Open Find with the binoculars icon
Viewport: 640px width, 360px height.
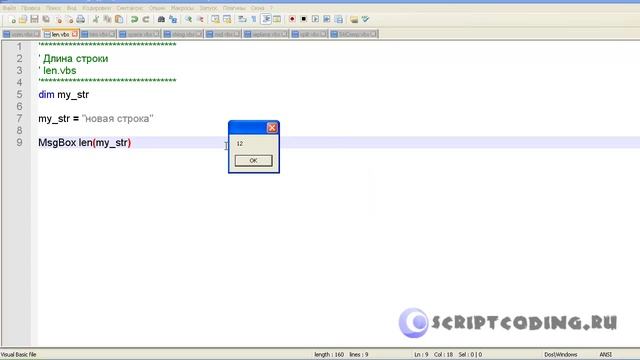tap(161, 19)
